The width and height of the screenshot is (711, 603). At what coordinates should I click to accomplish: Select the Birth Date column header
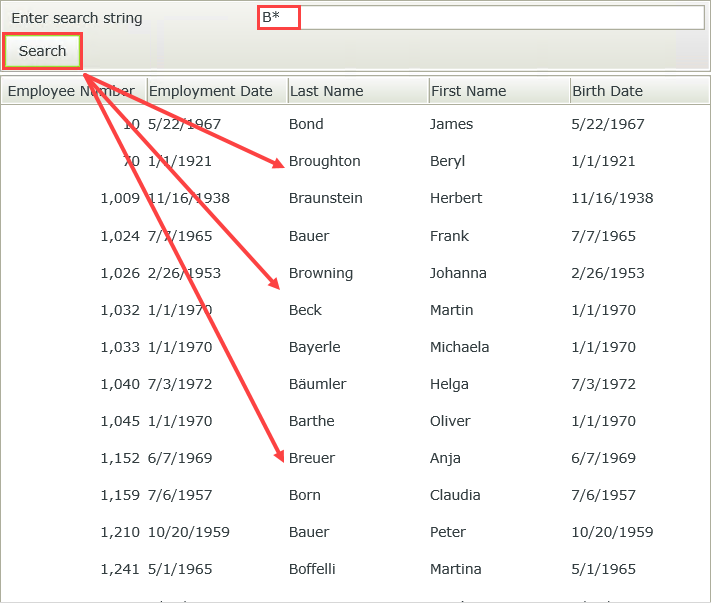pos(608,91)
